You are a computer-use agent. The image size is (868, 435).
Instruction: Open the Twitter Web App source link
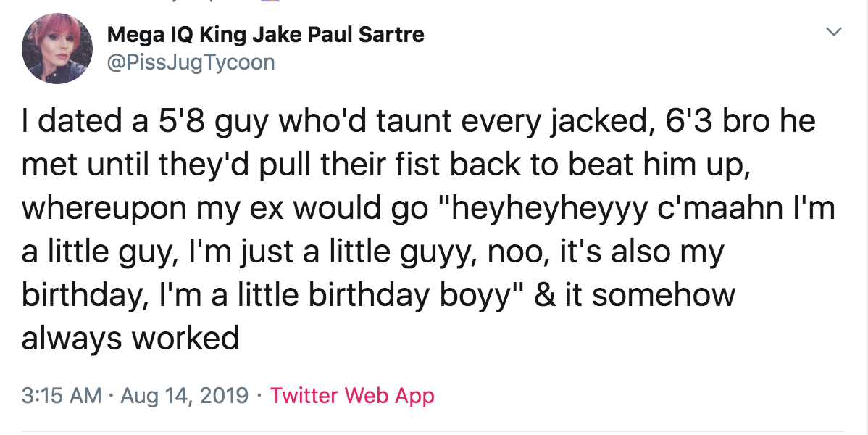(352, 396)
